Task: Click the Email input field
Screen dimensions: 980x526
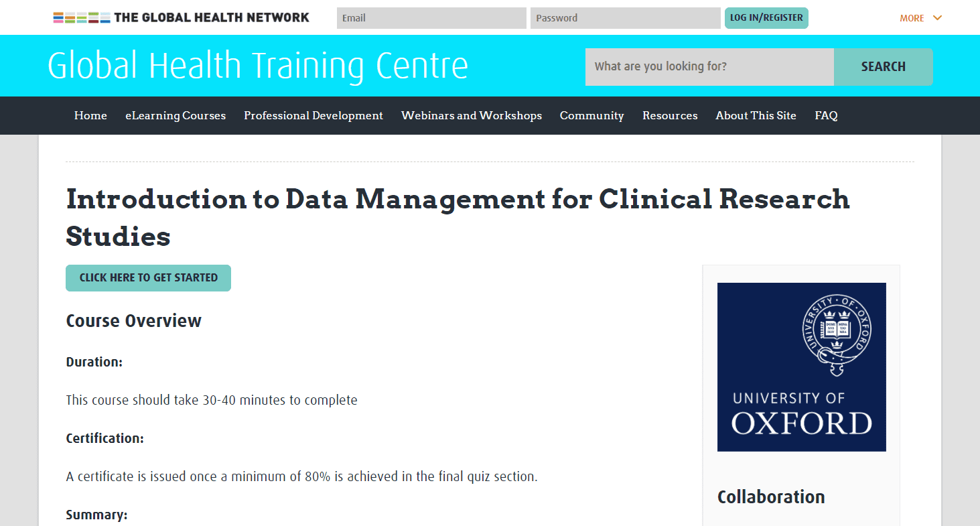Action: point(431,17)
